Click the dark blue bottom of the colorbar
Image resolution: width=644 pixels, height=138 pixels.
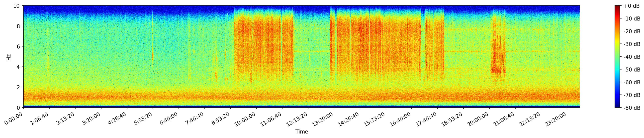[x=617, y=106]
